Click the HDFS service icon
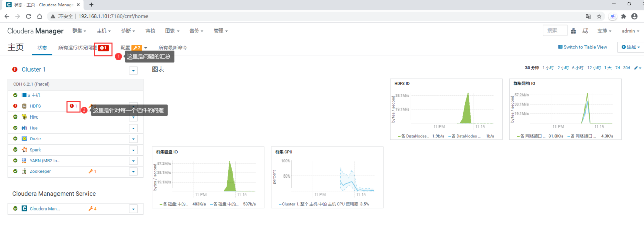 [24, 106]
